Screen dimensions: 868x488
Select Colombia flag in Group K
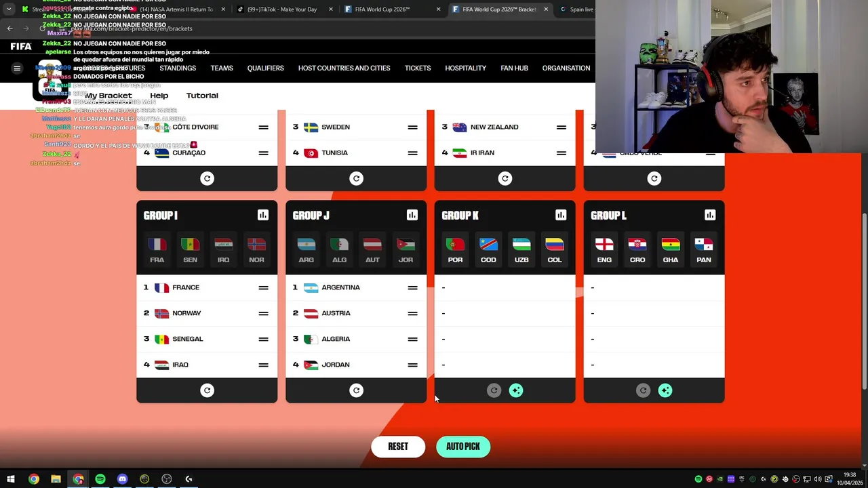555,249
